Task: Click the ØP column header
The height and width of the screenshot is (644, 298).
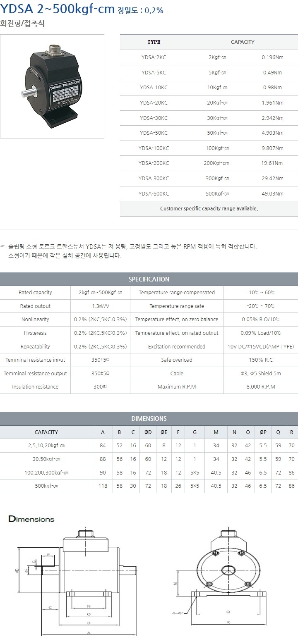Action: (x=263, y=432)
